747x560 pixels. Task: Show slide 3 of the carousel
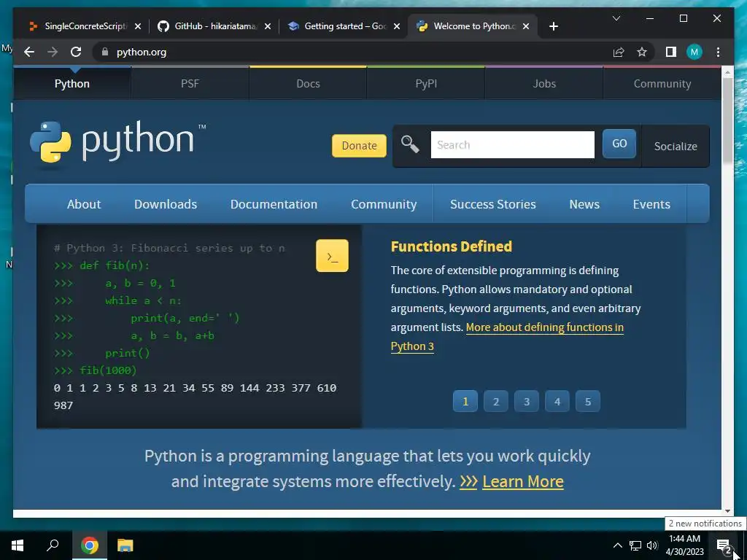(x=527, y=402)
